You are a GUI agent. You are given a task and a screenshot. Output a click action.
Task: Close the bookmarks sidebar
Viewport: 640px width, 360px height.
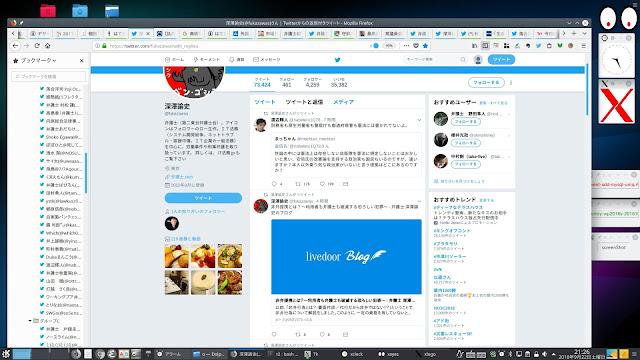[82, 60]
